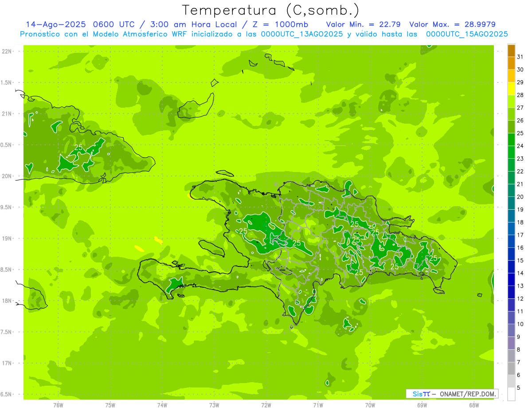Click the "22N" latitude label
The width and height of the screenshot is (532, 411).
[x=7, y=51]
